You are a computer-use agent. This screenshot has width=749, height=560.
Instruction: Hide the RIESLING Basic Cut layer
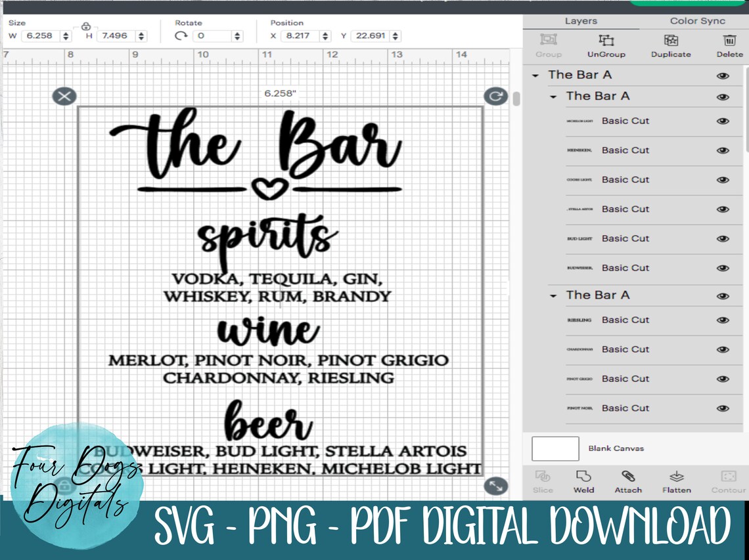(723, 320)
